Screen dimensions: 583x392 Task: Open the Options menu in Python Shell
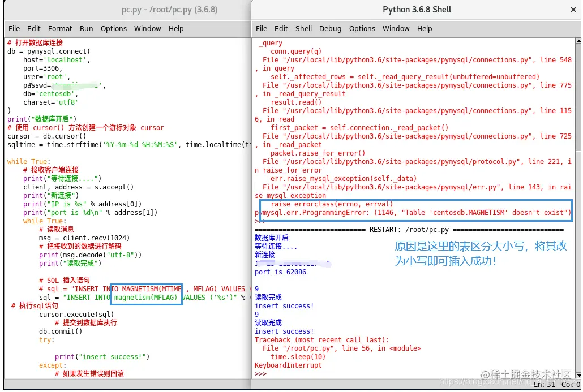pos(362,29)
